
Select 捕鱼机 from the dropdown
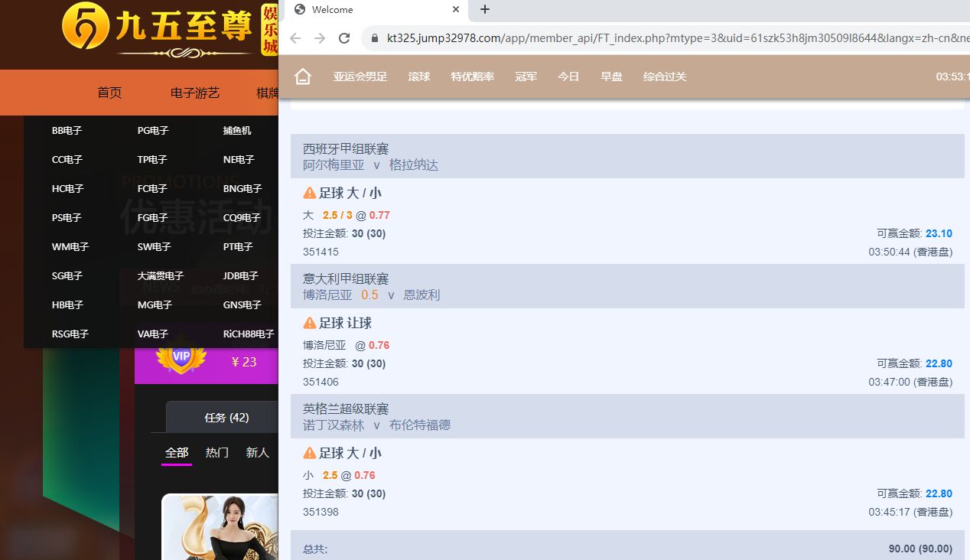(x=237, y=131)
